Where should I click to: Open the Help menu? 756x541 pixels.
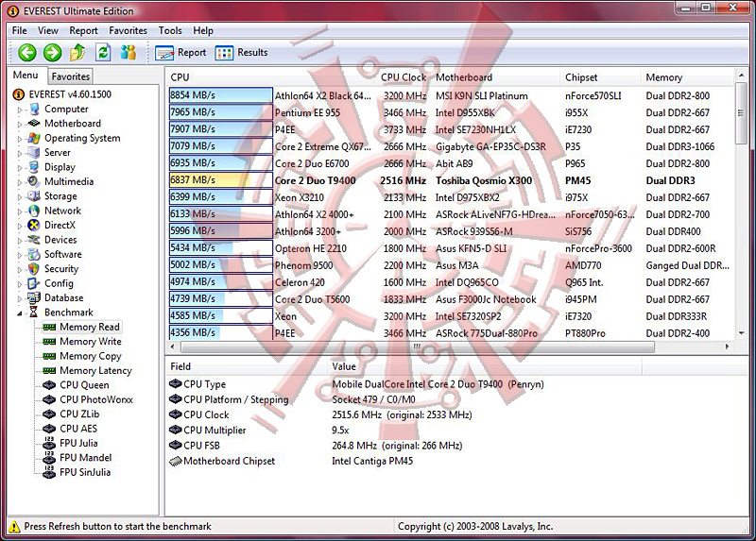pyautogui.click(x=203, y=30)
